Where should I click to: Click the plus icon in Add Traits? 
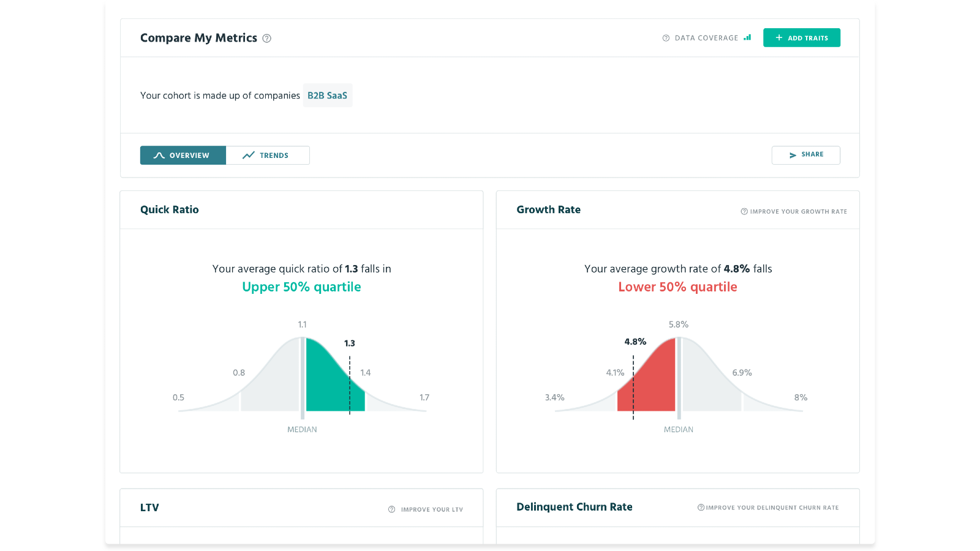[779, 38]
